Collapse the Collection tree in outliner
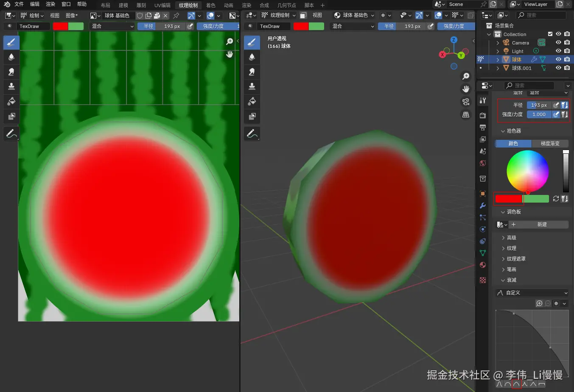 pyautogui.click(x=489, y=34)
